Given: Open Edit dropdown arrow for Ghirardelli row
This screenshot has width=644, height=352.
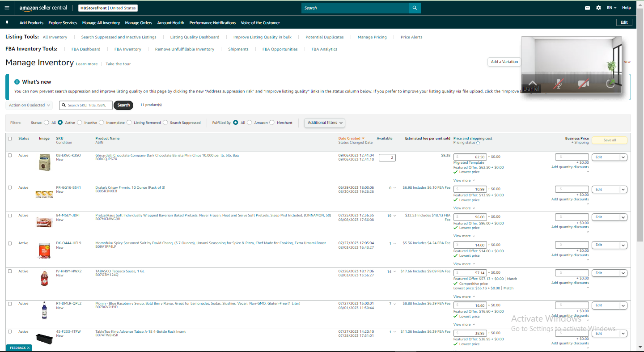Looking at the screenshot, I should [623, 157].
